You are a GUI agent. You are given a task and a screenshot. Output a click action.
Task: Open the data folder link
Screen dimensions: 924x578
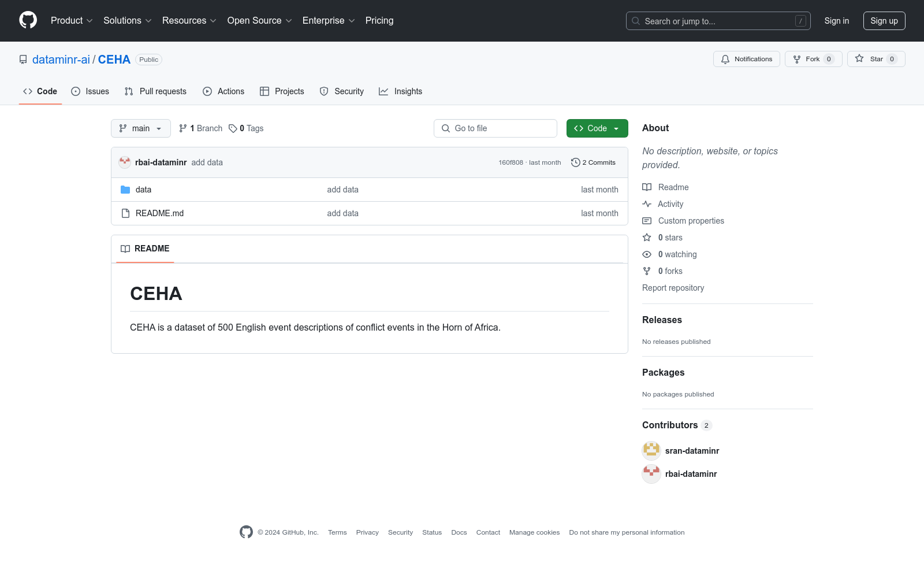click(143, 190)
